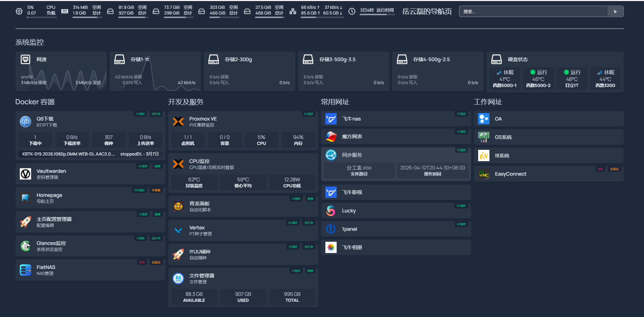Viewport: 644px width, 317px height.
Task: Click the I8系统 icon
Action: coord(484,155)
